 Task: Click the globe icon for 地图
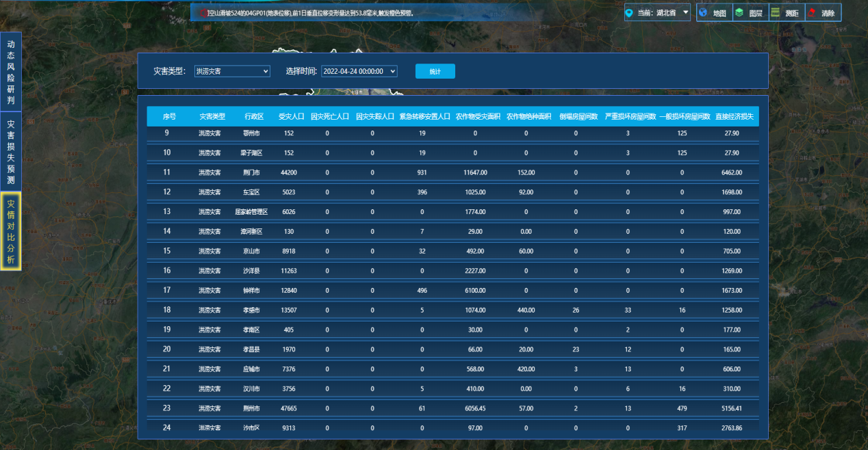tap(703, 13)
